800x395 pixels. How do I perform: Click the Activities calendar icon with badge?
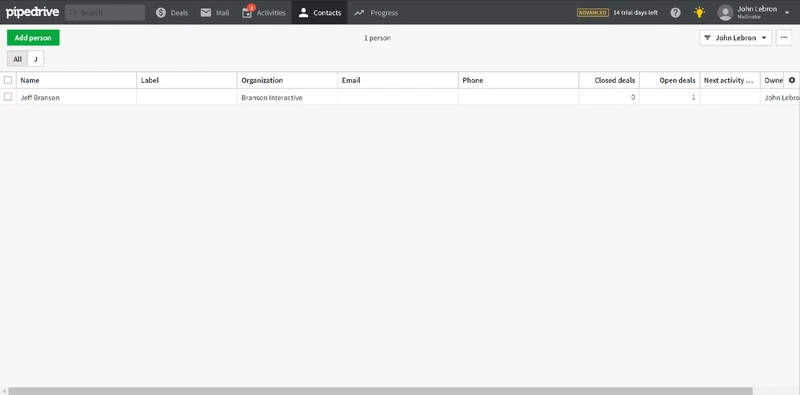pos(247,12)
